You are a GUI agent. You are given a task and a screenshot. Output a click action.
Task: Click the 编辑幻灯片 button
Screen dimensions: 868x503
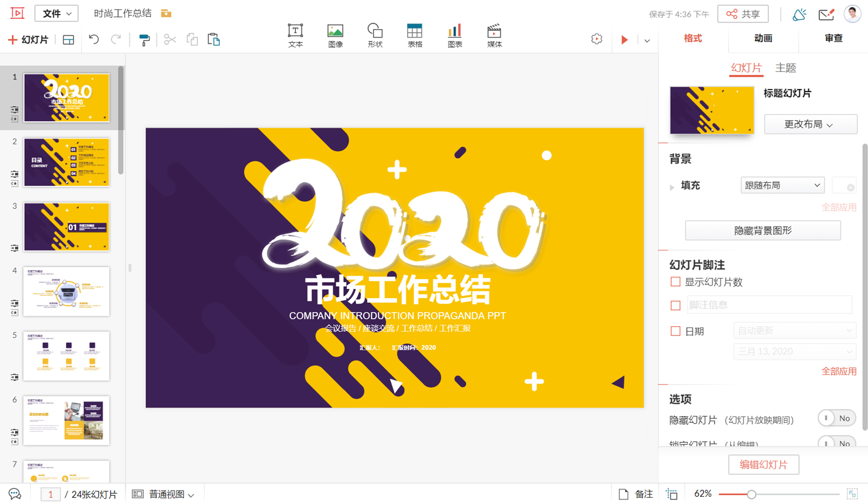tap(763, 464)
